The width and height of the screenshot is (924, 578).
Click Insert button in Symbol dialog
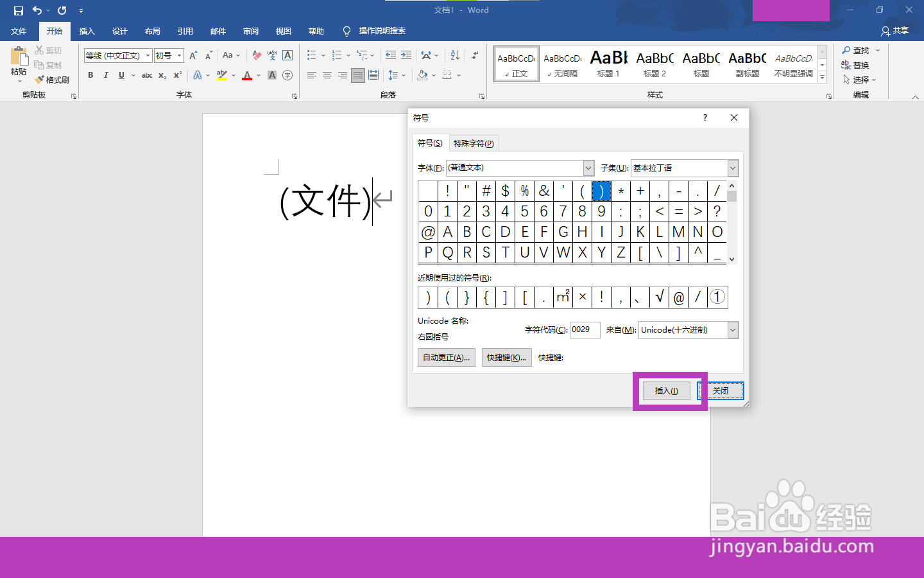(x=666, y=390)
